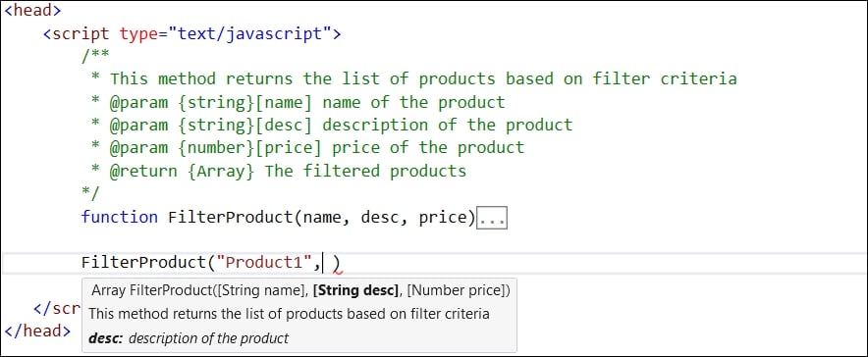Click the opening /** comment marker
The width and height of the screenshot is (868, 357).
click(95, 56)
